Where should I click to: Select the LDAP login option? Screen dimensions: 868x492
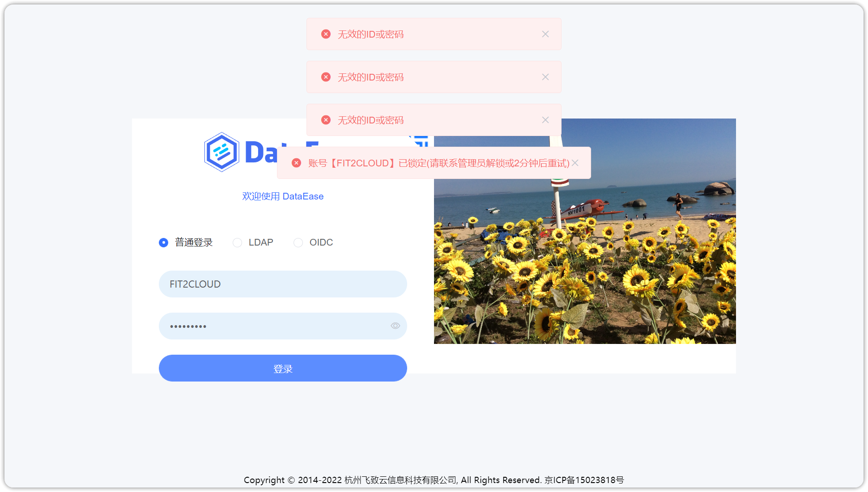(x=237, y=242)
